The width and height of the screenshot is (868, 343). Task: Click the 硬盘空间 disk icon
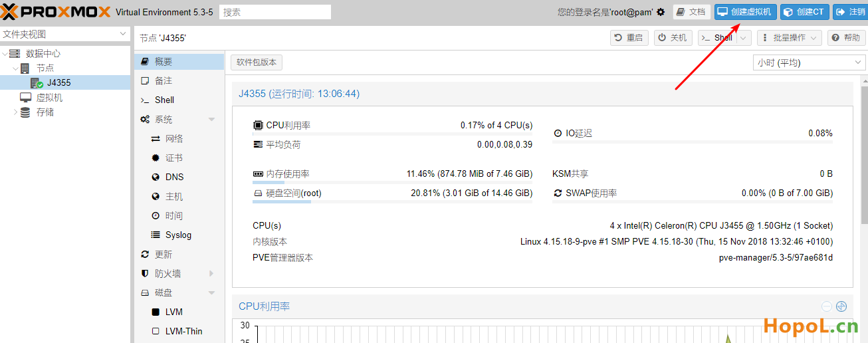tap(258, 193)
